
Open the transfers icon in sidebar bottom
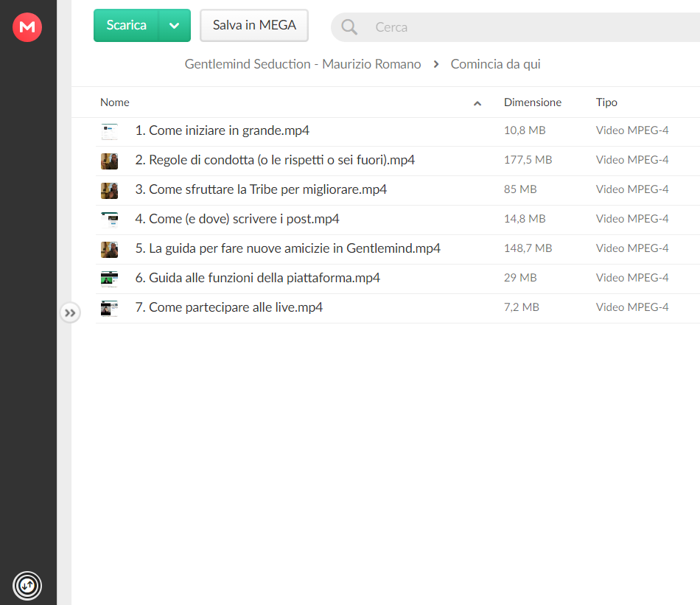[x=27, y=585]
